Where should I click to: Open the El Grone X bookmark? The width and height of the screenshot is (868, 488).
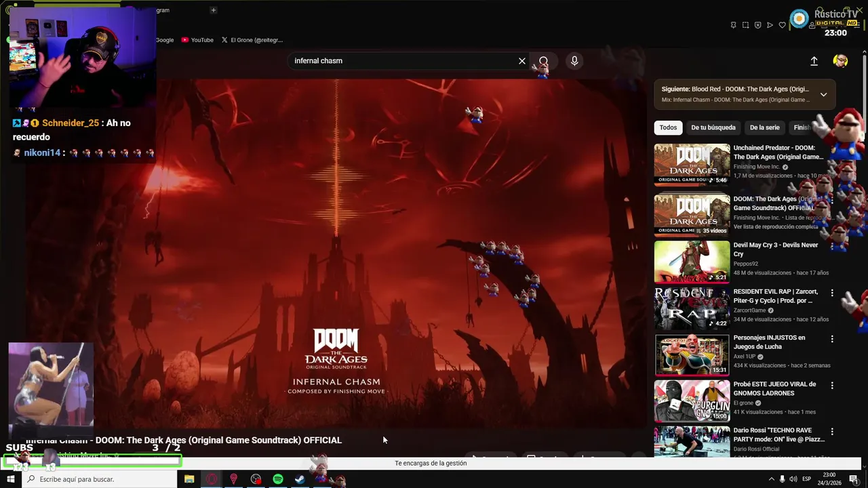click(x=252, y=40)
